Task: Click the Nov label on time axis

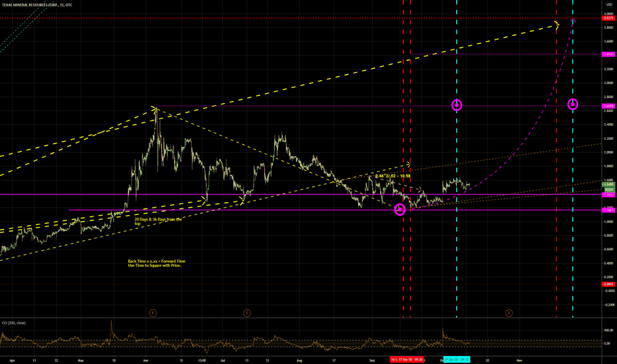Action: (520, 360)
